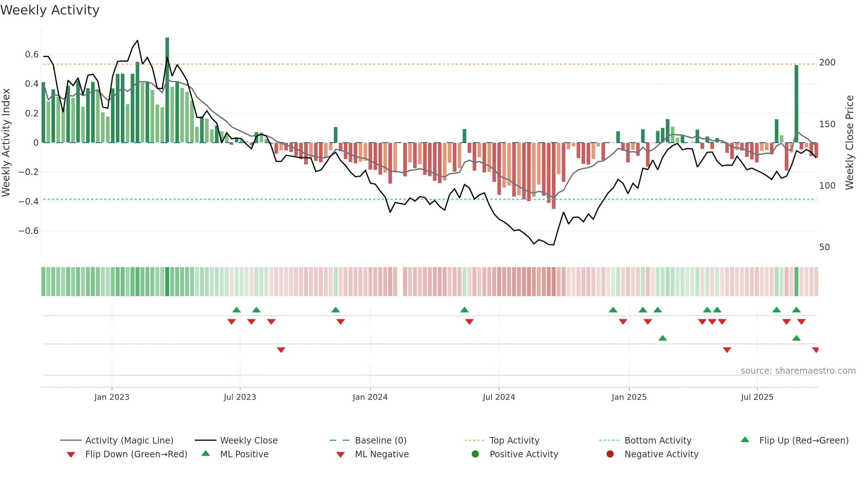The height and width of the screenshot is (488, 868).
Task: Toggle the ML Negative legend entry
Action: pyautogui.click(x=373, y=454)
